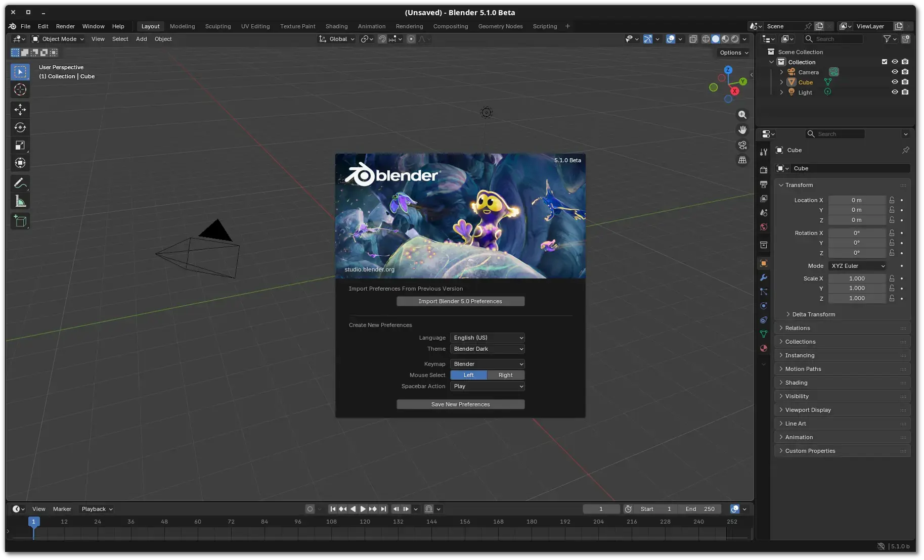Screen dimensions: 924x560
Task: Expand the Delta Transform section
Action: (814, 314)
